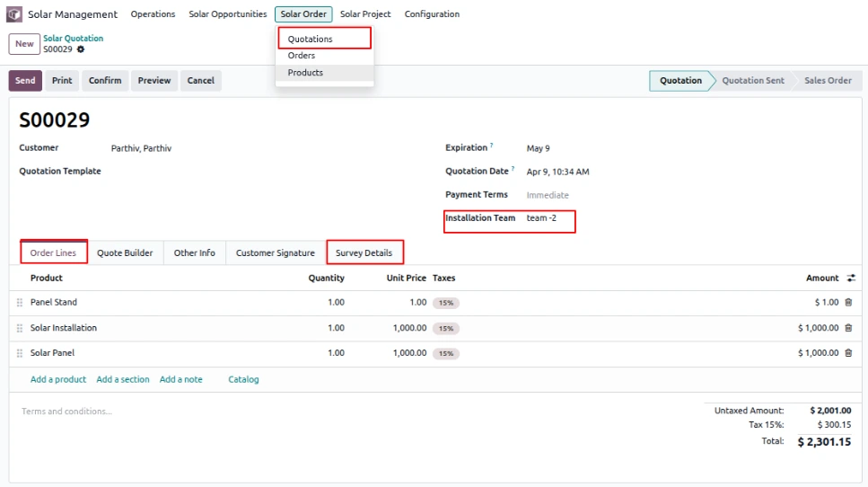
Task: Select Orders from the Solar Order menu
Action: click(301, 56)
